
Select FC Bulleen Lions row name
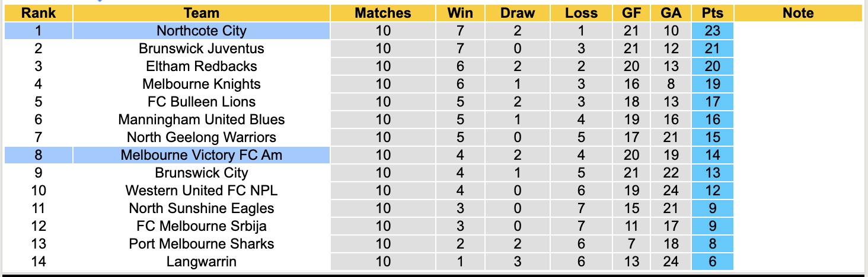click(202, 102)
